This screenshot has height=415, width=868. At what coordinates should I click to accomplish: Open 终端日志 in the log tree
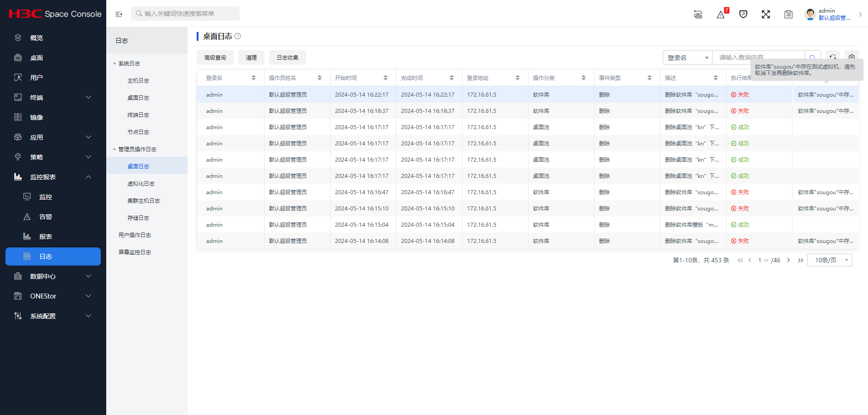click(138, 115)
